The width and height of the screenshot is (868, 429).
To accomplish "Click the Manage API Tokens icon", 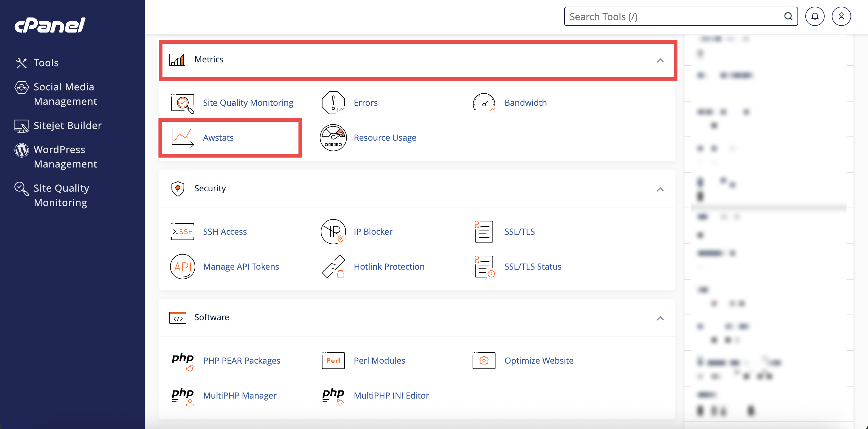I will tap(182, 267).
